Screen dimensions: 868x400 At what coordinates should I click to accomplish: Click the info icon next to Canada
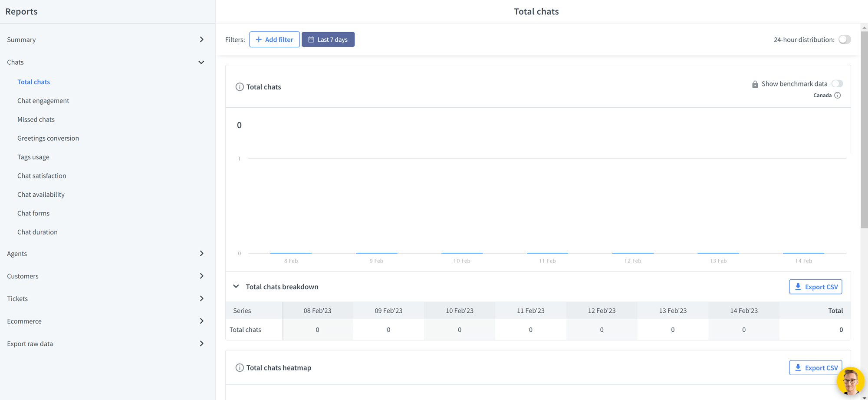(838, 95)
